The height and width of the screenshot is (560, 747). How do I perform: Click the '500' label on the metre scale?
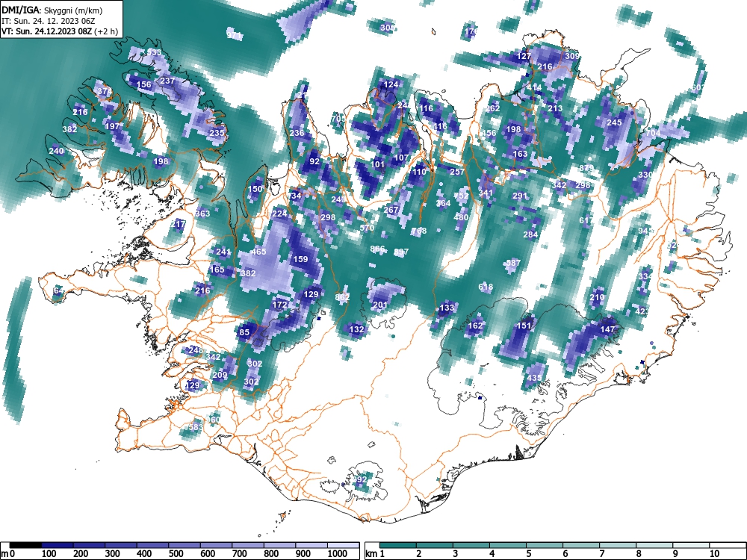click(x=176, y=554)
